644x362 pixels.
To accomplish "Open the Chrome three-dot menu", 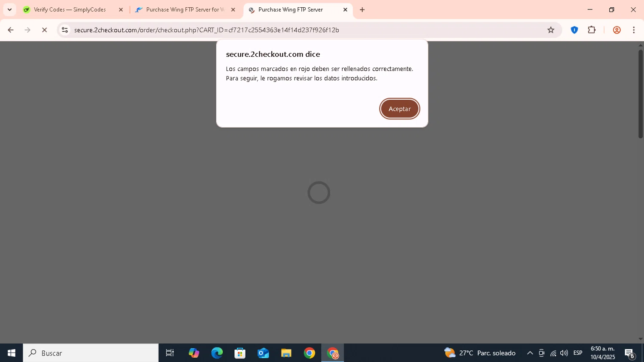I will pos(634,30).
